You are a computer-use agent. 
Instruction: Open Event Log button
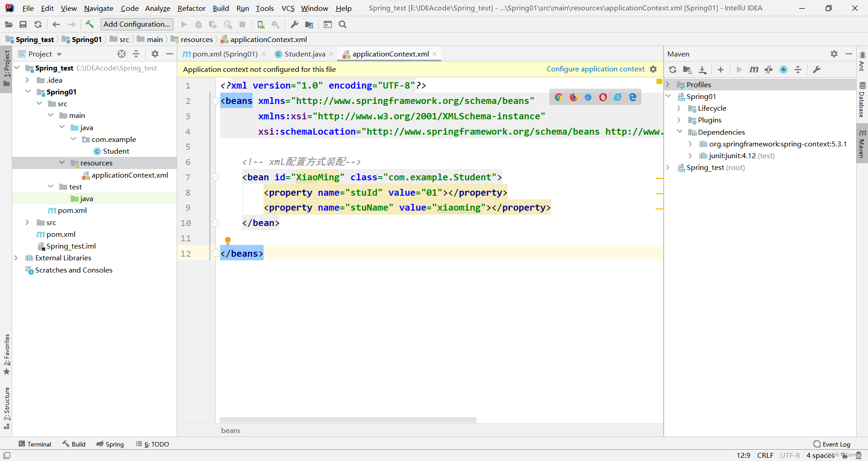click(832, 444)
